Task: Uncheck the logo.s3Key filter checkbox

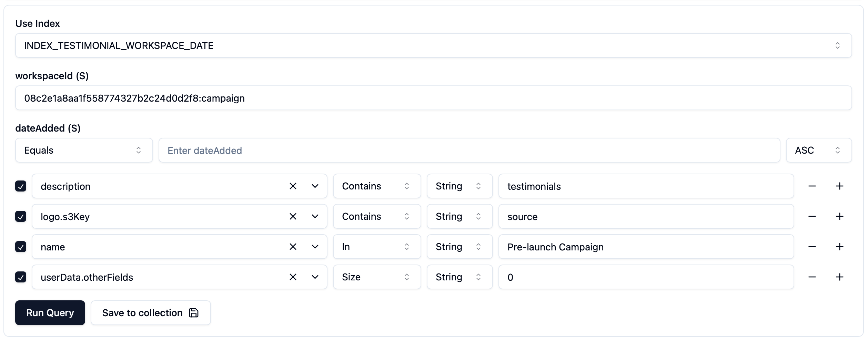Action: pyautogui.click(x=21, y=216)
